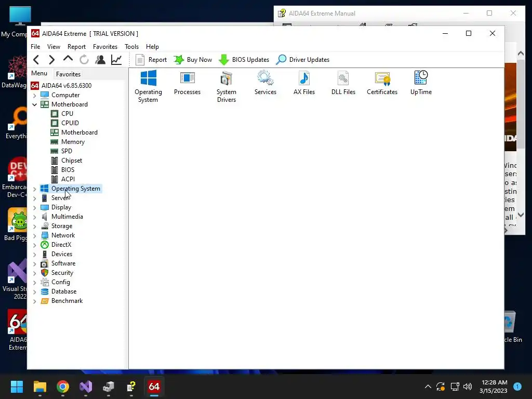Viewport: 532px width, 399px height.
Task: Expand the Operating System tree node
Action: tap(35, 189)
